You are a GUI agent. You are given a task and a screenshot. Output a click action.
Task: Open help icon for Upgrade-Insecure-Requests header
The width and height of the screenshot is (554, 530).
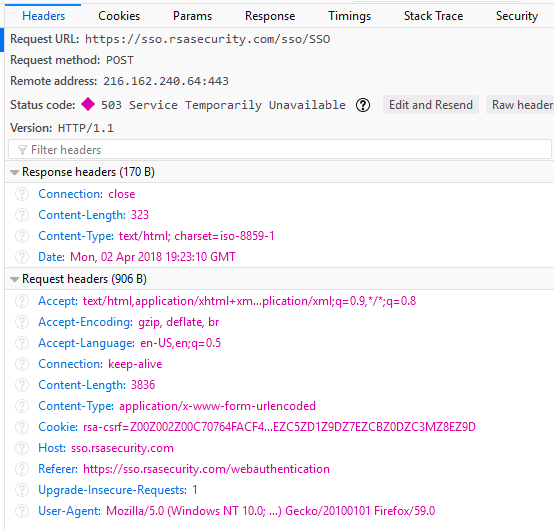click(22, 490)
